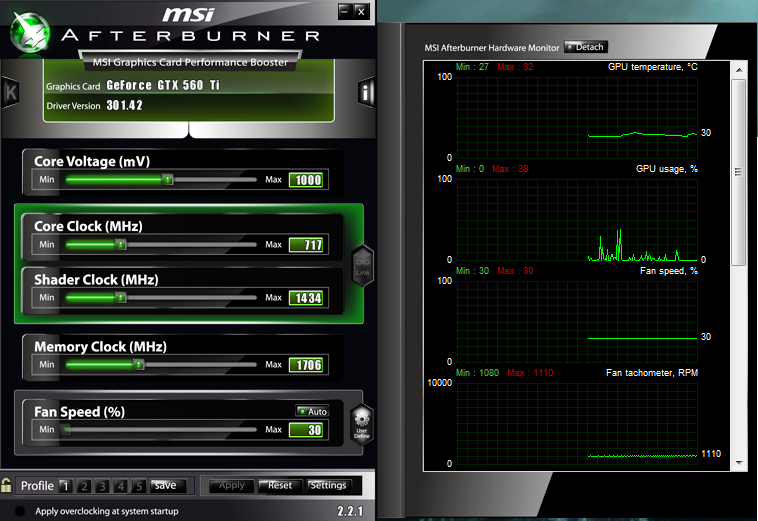Select profile slot 1
This screenshot has width=758, height=521.
click(x=66, y=486)
